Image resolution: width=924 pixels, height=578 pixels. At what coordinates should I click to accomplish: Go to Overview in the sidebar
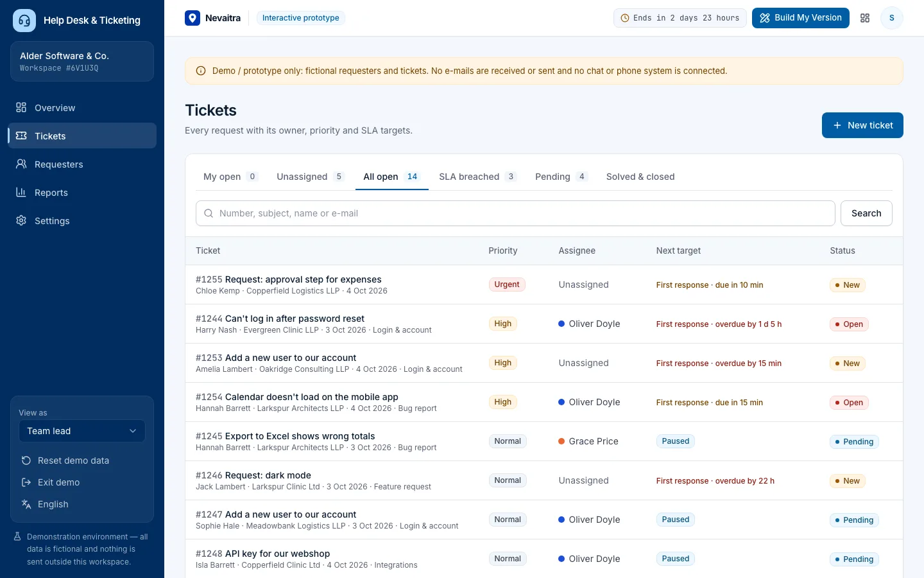click(x=82, y=107)
